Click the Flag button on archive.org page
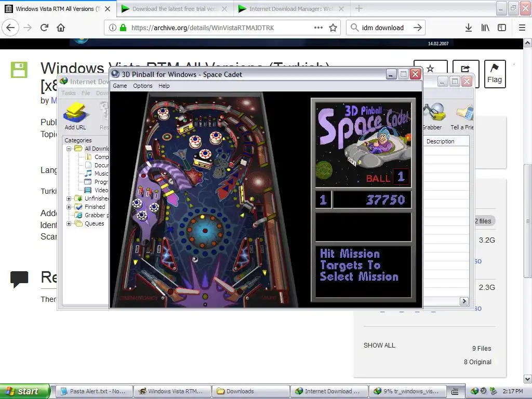 [495, 74]
